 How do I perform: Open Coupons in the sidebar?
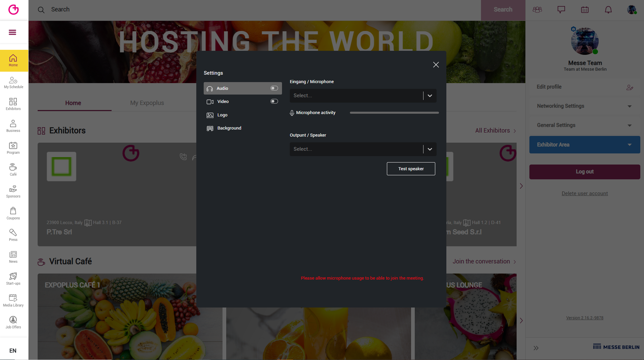[x=13, y=214]
